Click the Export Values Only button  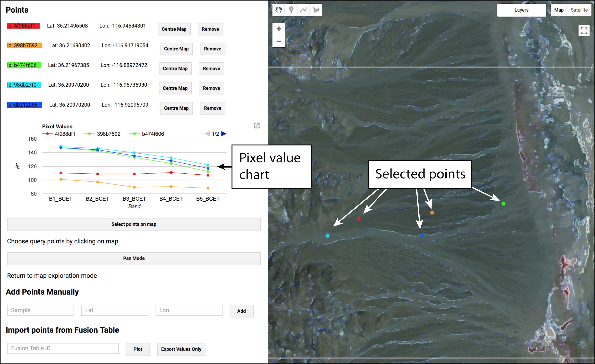[x=181, y=349]
